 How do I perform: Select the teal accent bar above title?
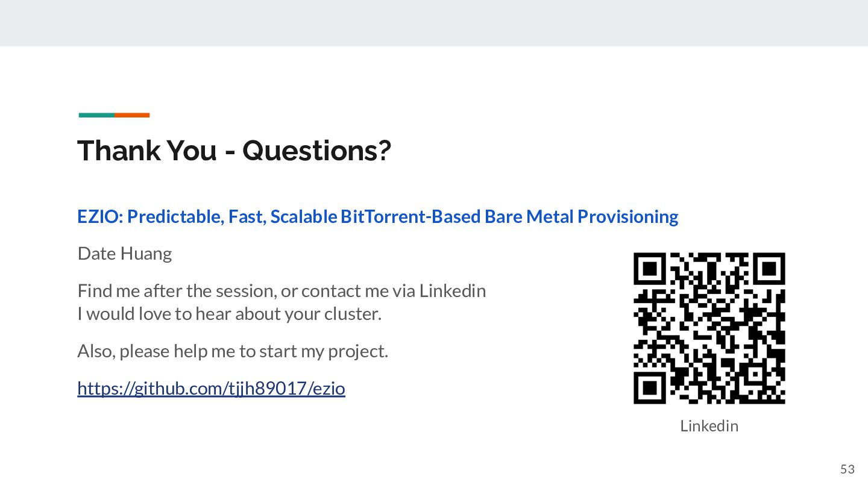point(96,115)
